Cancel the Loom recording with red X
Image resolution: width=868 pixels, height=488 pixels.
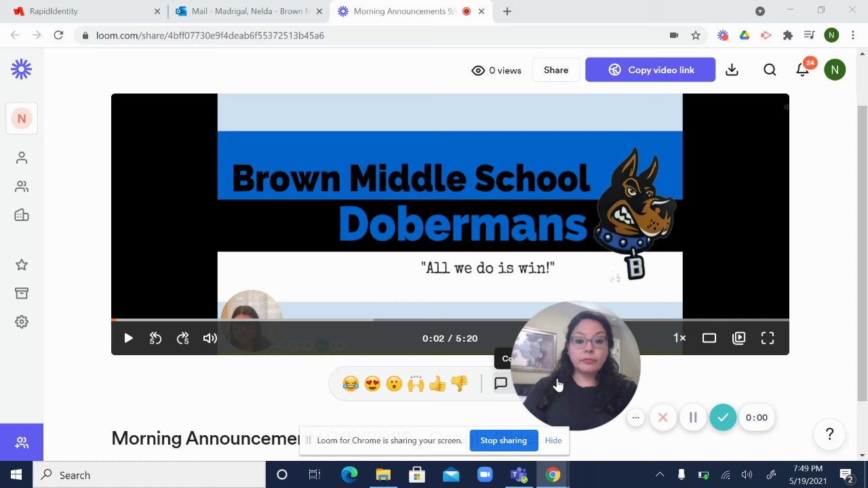point(663,418)
